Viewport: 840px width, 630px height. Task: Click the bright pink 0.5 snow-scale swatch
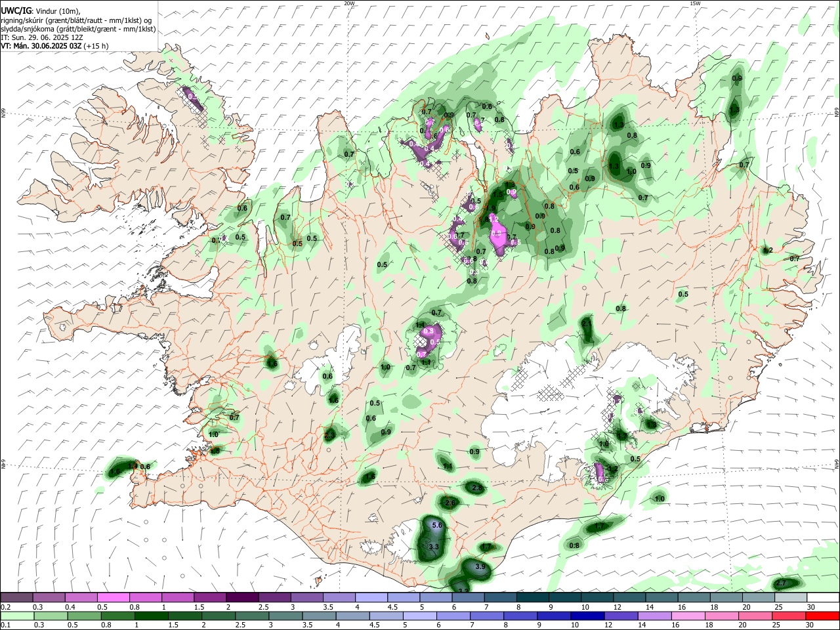tap(113, 598)
